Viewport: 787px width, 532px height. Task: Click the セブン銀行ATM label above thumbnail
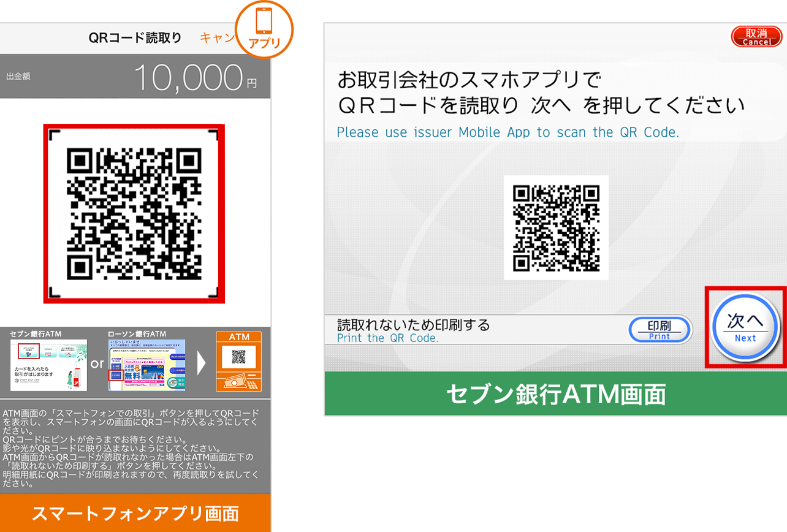click(x=36, y=333)
